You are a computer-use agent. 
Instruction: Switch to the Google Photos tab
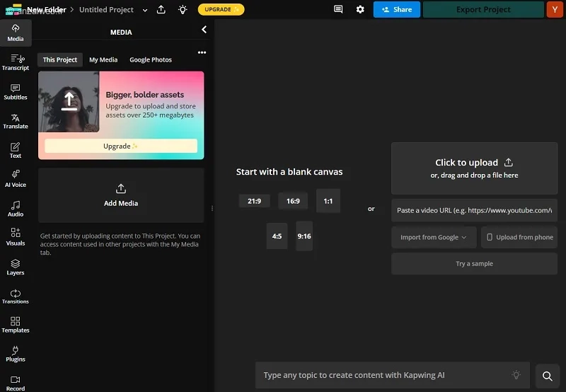point(151,59)
